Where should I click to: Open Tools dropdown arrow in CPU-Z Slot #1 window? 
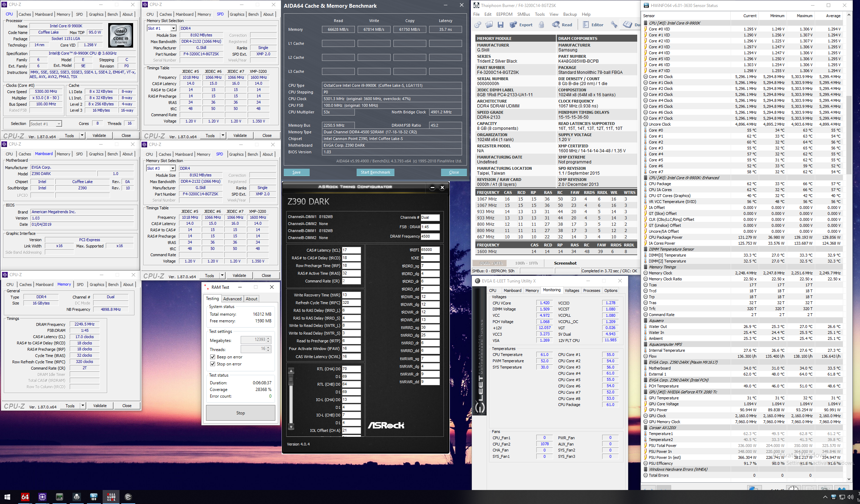coord(223,135)
